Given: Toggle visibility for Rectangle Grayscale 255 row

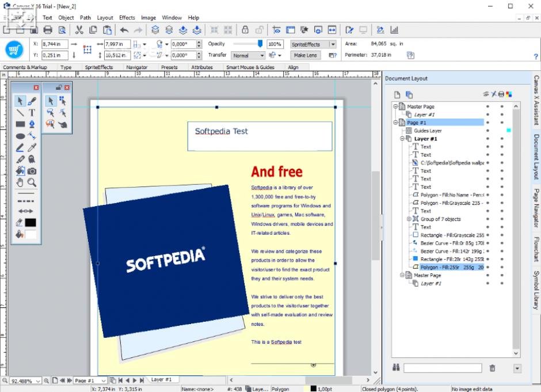Looking at the screenshot, I should tap(488, 235).
